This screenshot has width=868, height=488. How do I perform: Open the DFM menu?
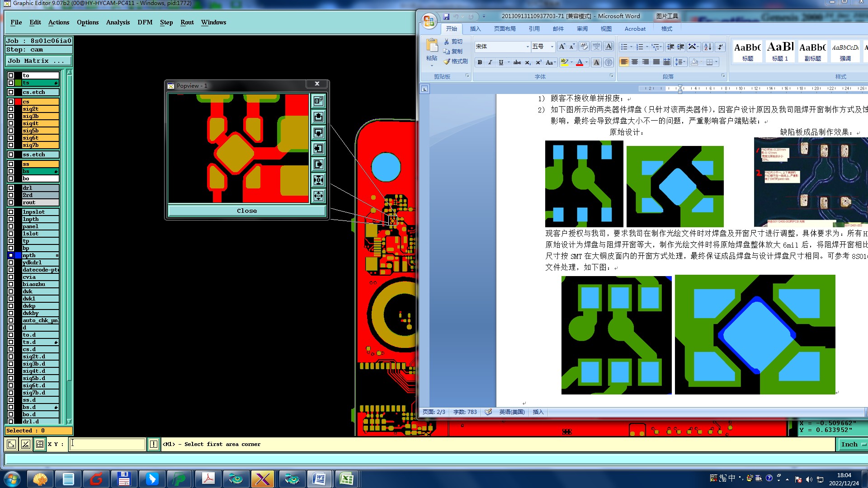pyautogui.click(x=145, y=22)
